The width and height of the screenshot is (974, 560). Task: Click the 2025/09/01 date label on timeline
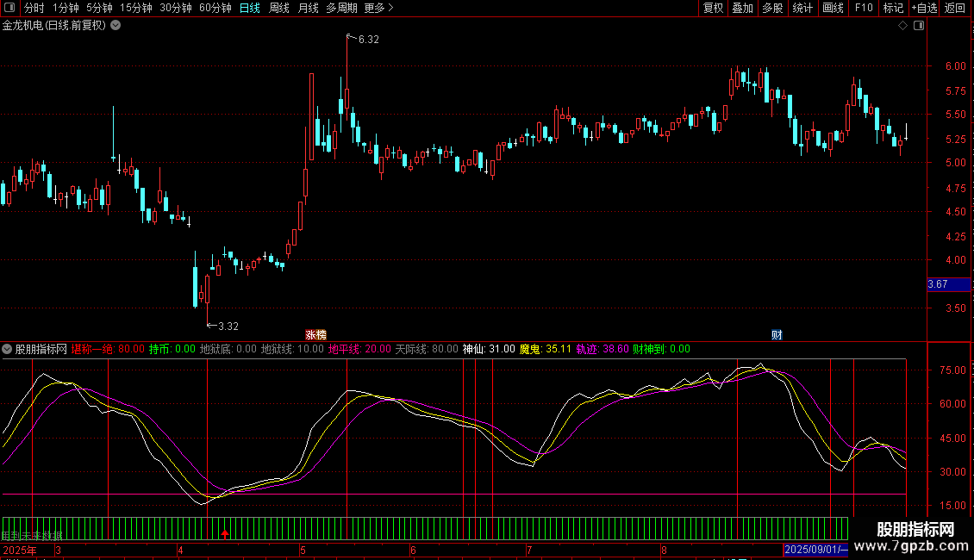[x=815, y=550]
